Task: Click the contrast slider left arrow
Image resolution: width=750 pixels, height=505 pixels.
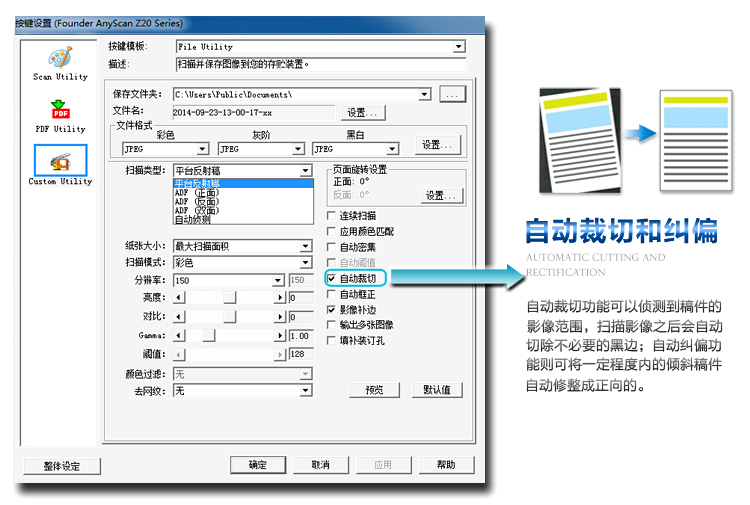Action: click(x=178, y=316)
